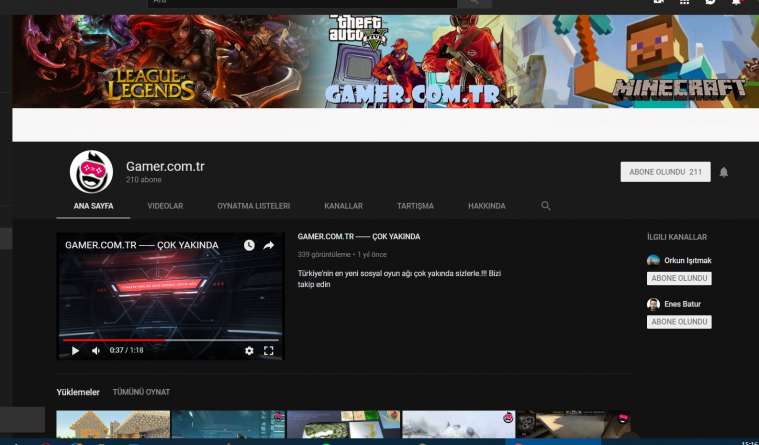Open the first upload thumbnail with Minecraft house
Viewport: 759px width, 445px height.
tap(113, 424)
